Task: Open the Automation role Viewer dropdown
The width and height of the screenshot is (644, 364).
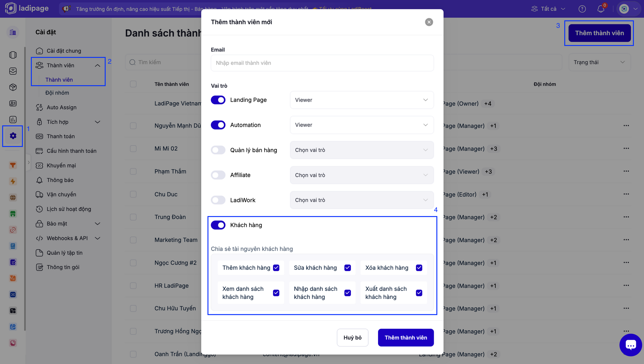Action: coord(362,125)
